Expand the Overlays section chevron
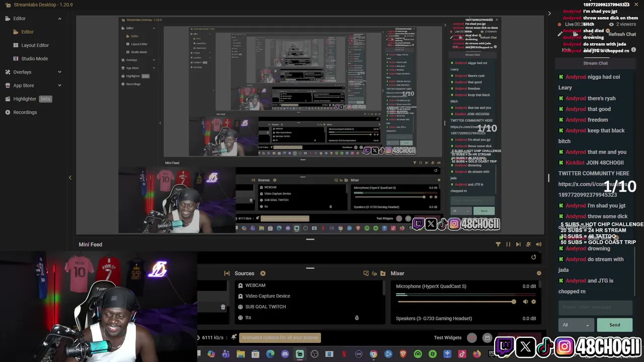Viewport: 644px width, 362px height. click(59, 72)
